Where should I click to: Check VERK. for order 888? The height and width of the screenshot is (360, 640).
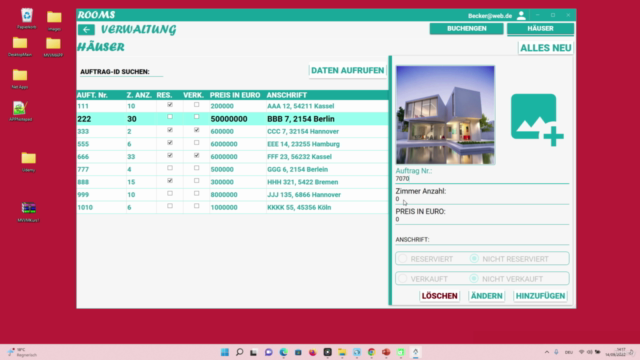[x=196, y=181]
